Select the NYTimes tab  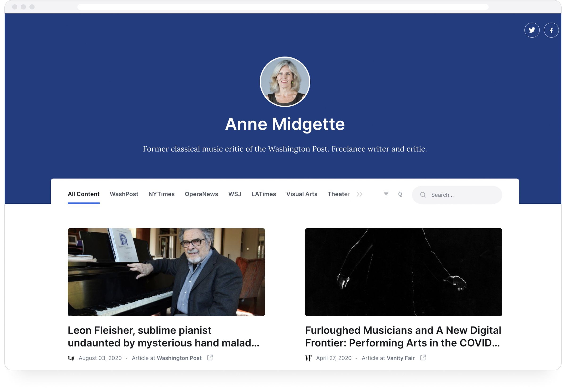pos(161,194)
